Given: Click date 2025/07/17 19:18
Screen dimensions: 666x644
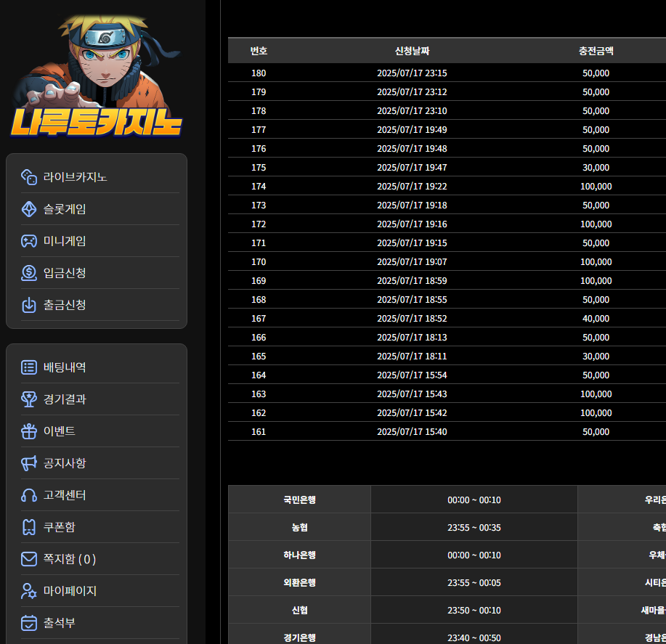Looking at the screenshot, I should [x=412, y=205].
